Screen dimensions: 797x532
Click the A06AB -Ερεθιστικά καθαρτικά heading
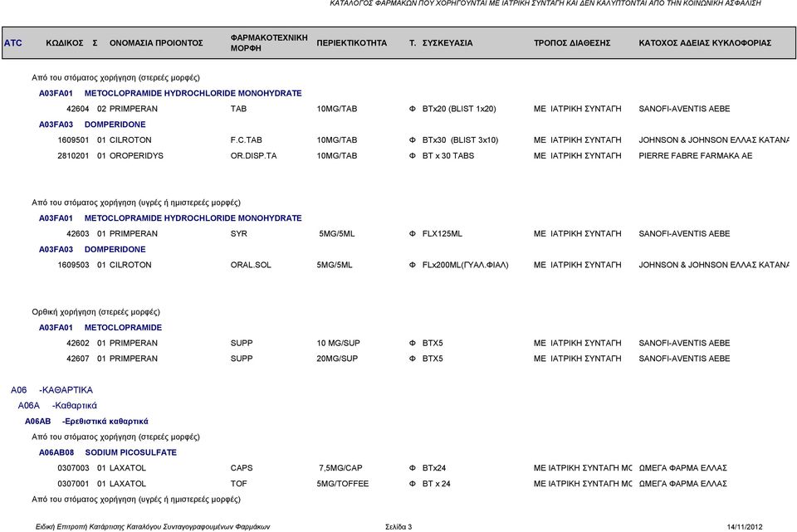pos(86,422)
